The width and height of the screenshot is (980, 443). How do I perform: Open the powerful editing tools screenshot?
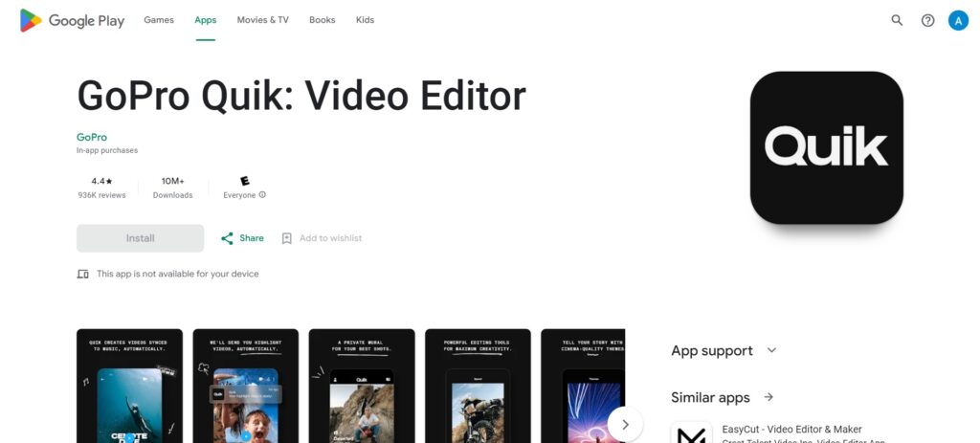[x=479, y=386]
